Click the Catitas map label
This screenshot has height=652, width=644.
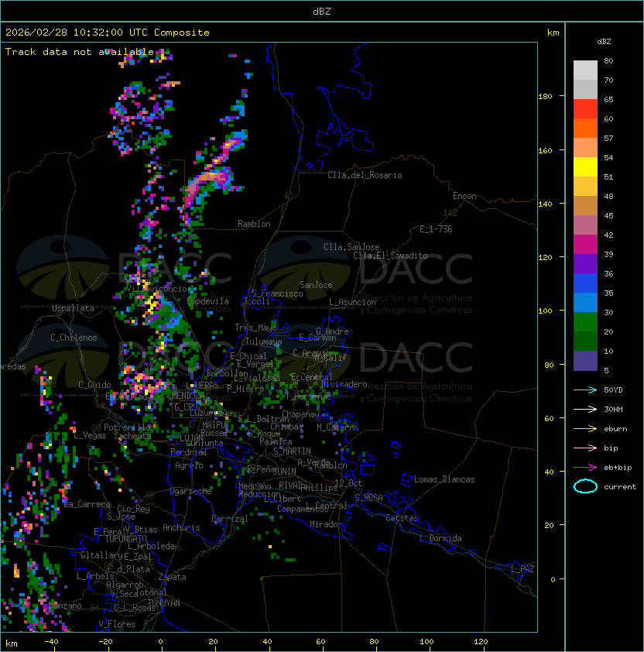pyautogui.click(x=402, y=518)
